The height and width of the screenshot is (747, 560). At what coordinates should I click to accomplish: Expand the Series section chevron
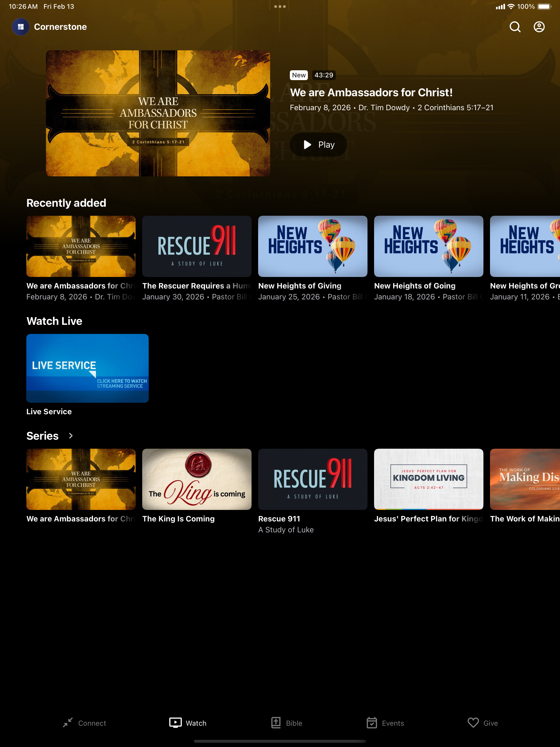tap(71, 436)
